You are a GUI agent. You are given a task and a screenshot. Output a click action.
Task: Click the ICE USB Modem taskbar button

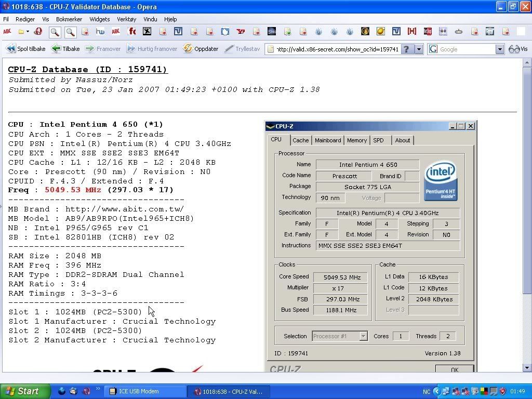(x=146, y=392)
